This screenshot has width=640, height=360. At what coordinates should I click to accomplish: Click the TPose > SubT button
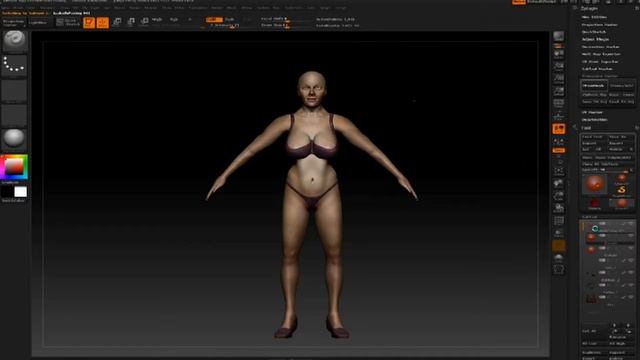622,86
